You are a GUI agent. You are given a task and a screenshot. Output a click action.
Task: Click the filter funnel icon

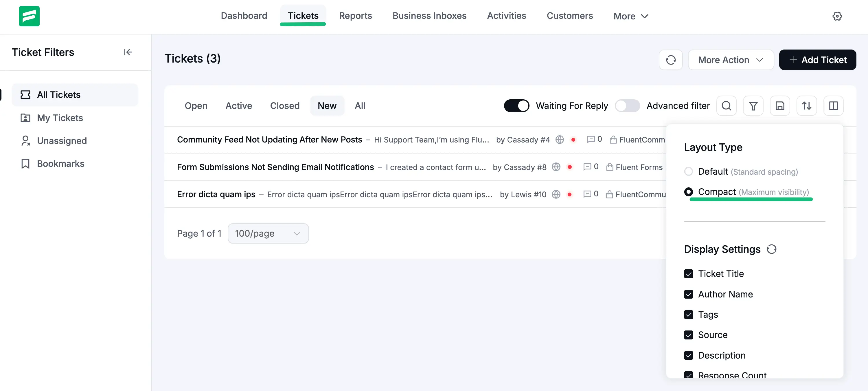point(753,106)
